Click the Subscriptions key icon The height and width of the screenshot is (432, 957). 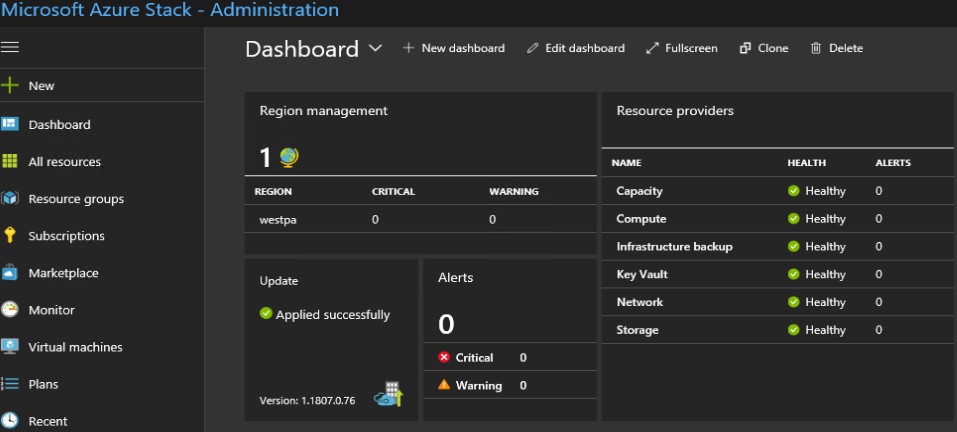[11, 236]
